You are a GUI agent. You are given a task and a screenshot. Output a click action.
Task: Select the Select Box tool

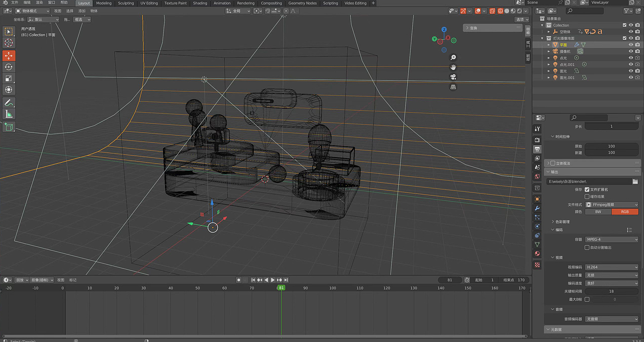point(9,32)
